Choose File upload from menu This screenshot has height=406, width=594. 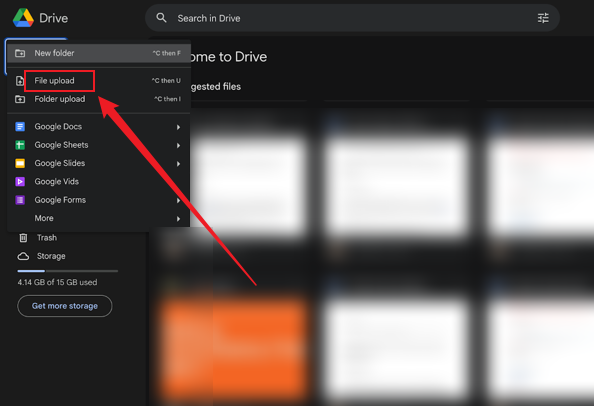click(99, 81)
